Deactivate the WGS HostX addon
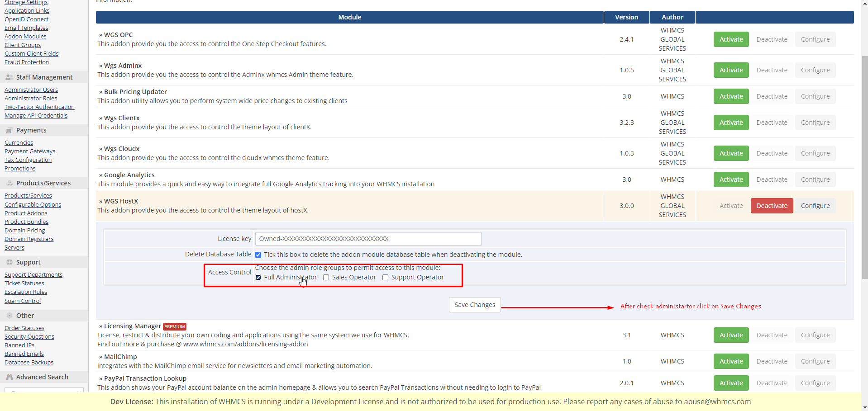The width and height of the screenshot is (868, 411). [x=772, y=206]
